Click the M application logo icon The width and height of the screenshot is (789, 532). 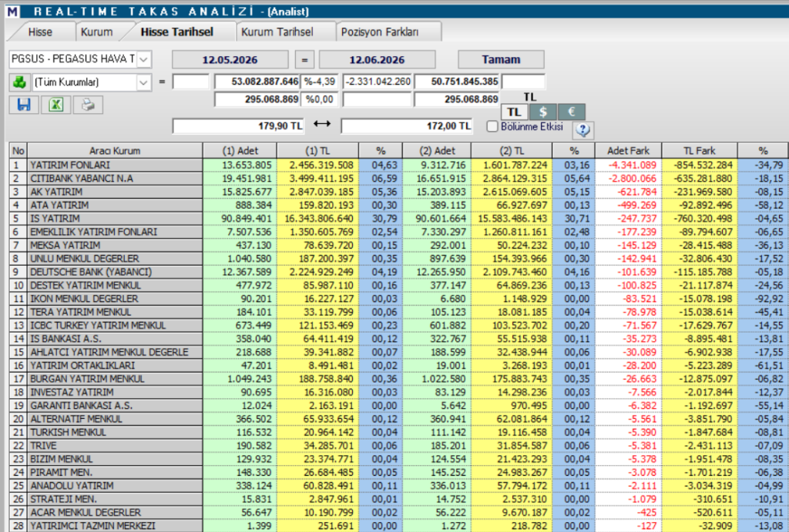click(12, 11)
